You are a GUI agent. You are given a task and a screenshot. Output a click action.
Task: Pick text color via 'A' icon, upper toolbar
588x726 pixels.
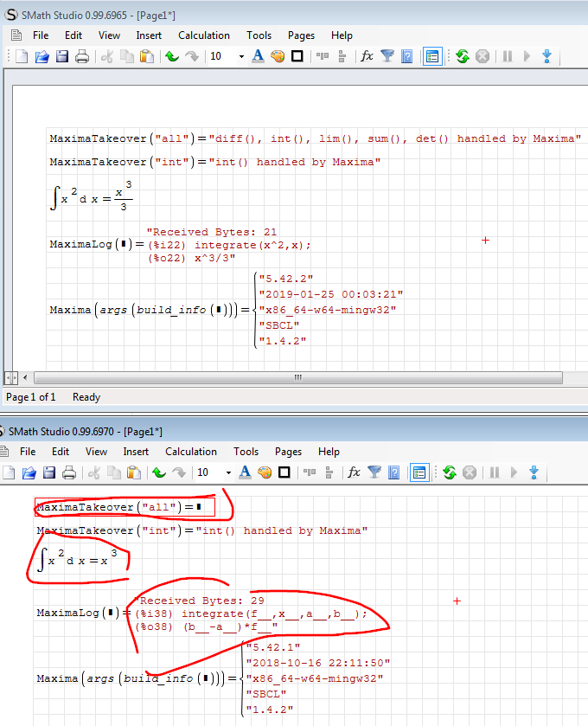point(258,56)
